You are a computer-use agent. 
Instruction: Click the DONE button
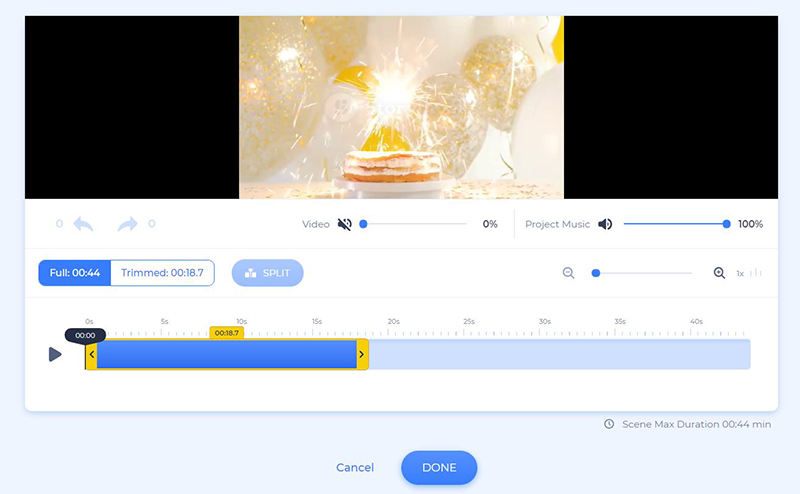click(x=439, y=467)
